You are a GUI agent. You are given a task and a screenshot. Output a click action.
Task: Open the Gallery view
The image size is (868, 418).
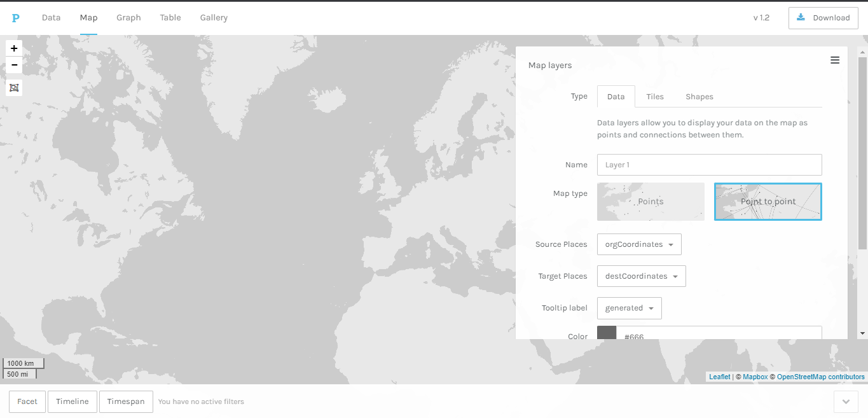tap(214, 17)
